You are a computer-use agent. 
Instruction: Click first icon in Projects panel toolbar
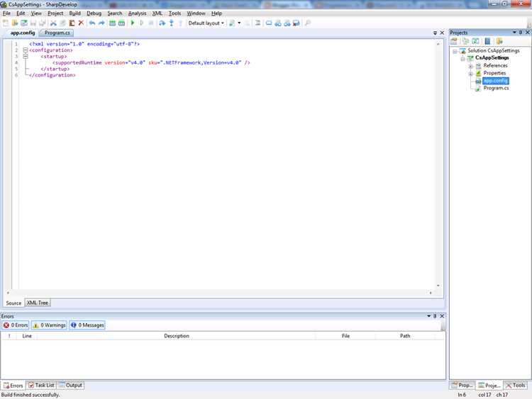pos(454,41)
